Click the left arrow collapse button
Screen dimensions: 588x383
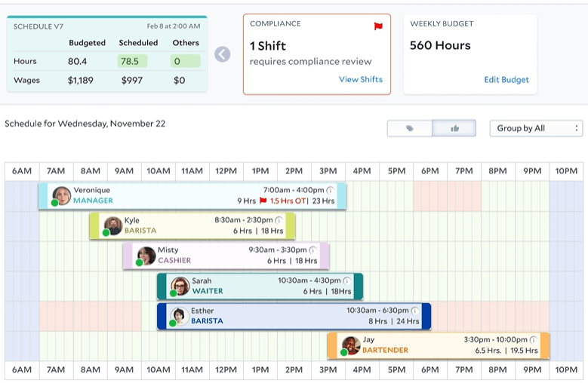(222, 54)
